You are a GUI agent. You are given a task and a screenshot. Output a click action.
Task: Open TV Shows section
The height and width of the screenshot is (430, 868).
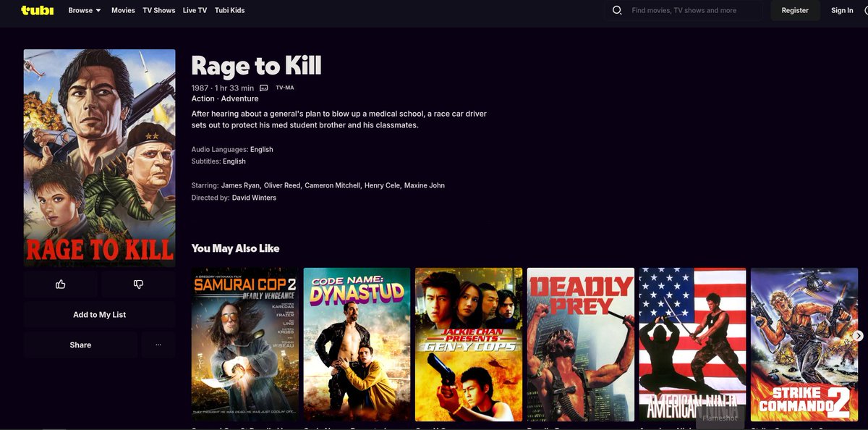click(159, 10)
